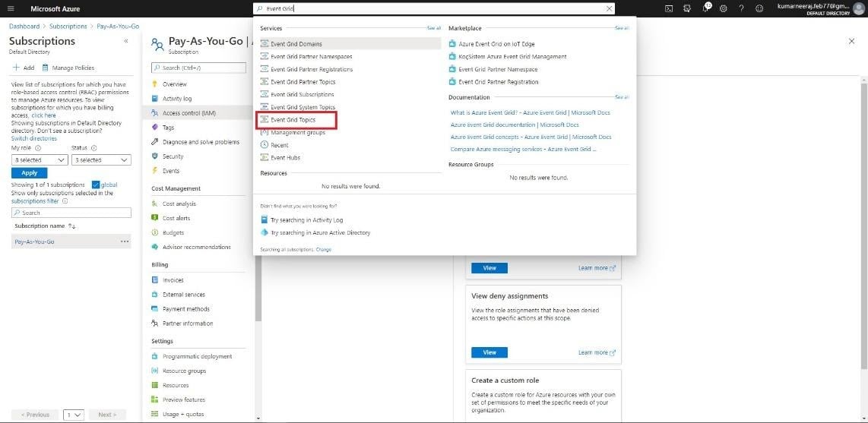See all Marketplace results

click(622, 28)
